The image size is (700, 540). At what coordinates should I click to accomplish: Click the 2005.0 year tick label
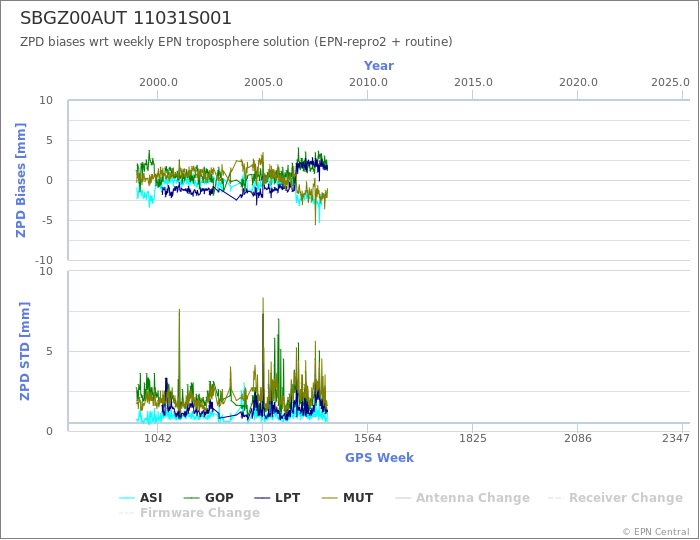(263, 82)
